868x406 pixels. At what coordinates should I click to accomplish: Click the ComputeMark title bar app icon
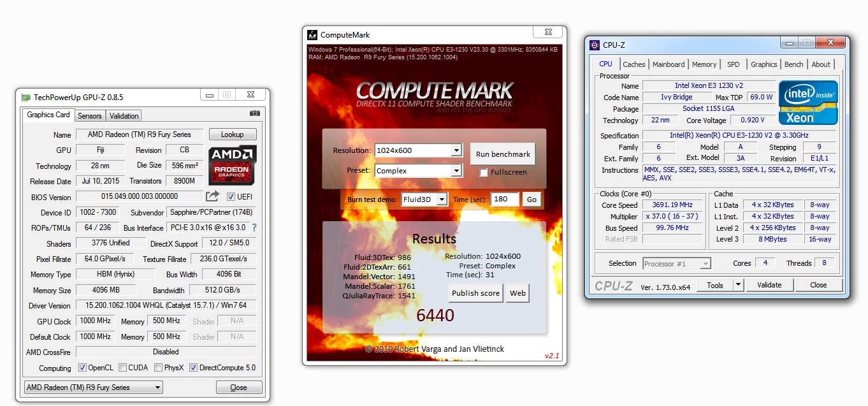coord(312,35)
